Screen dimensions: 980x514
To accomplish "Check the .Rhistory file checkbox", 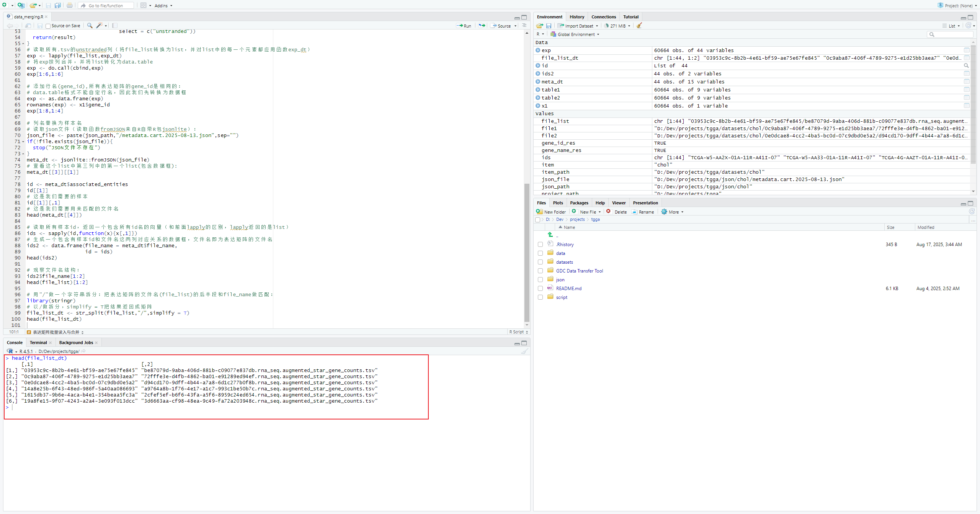I will pos(540,245).
